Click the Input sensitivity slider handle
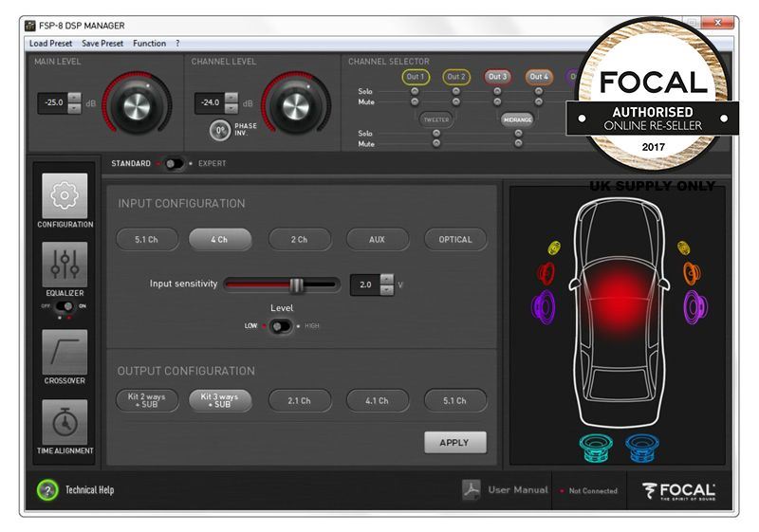Image resolution: width=759 pixels, height=532 pixels. [x=296, y=285]
